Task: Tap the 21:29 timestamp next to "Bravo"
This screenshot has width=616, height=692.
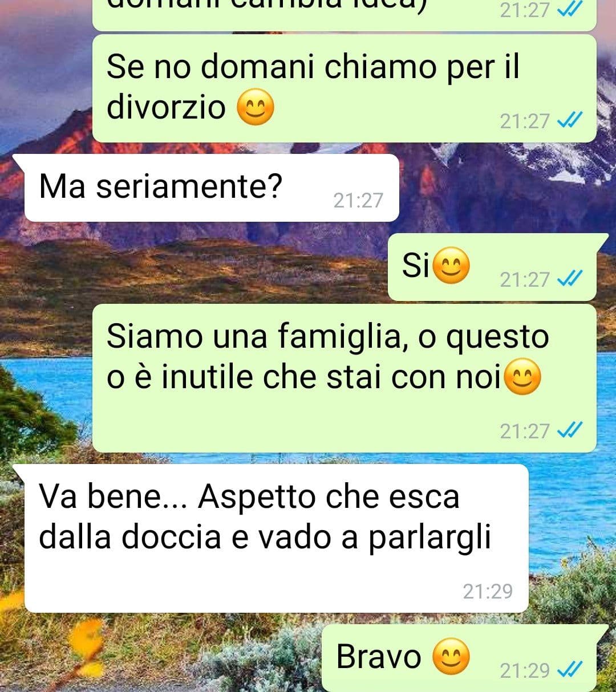Action: click(x=525, y=670)
